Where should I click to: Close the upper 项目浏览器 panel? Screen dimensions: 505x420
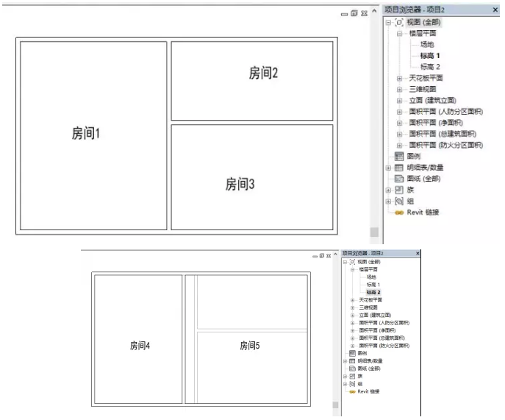(x=494, y=10)
